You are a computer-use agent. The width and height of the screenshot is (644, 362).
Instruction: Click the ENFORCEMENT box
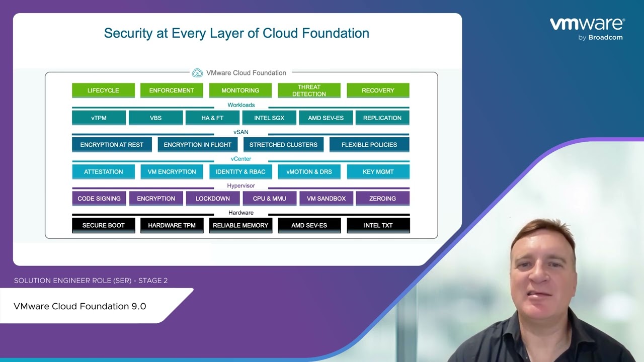tap(172, 90)
